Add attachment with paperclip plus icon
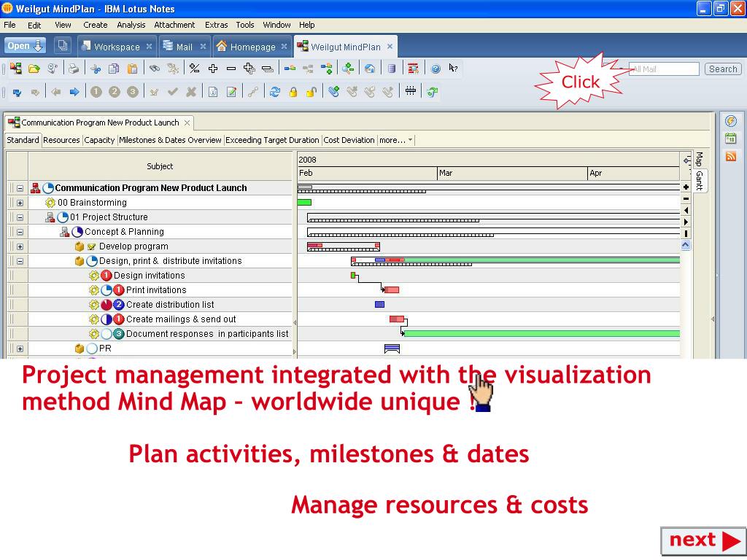Screen dimensions: 747x560 (x=333, y=91)
